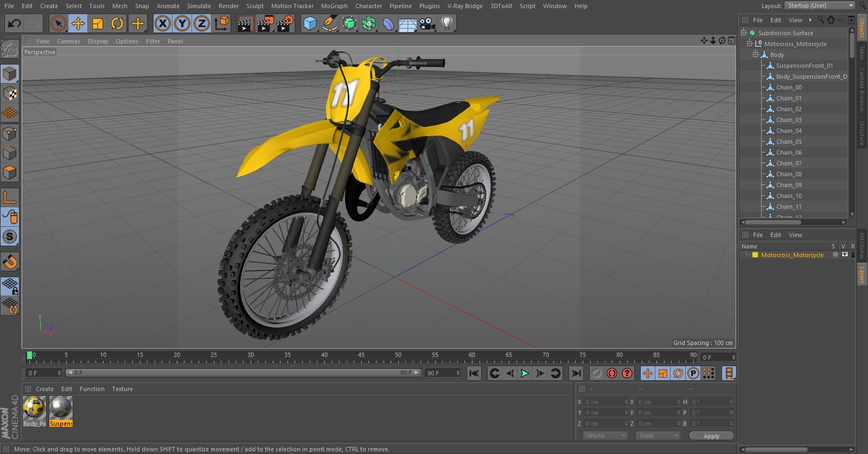Go to the start of animation
868x454 pixels.
pyautogui.click(x=474, y=373)
